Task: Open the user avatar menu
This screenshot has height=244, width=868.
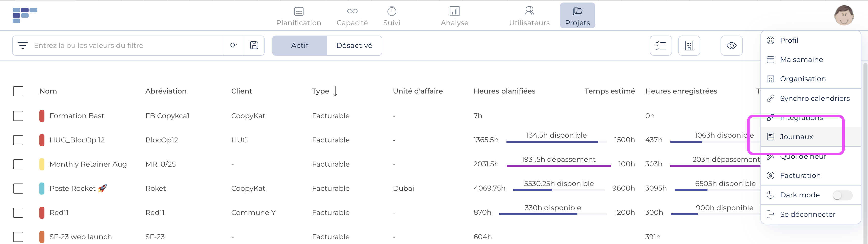Action: 844,15
